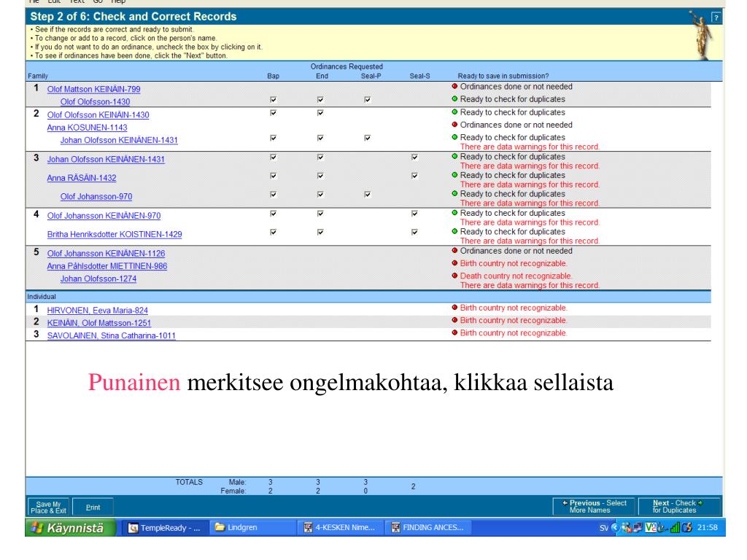Click green status dot for Britha Henriksdotter KOISTINEN-1429

(454, 231)
